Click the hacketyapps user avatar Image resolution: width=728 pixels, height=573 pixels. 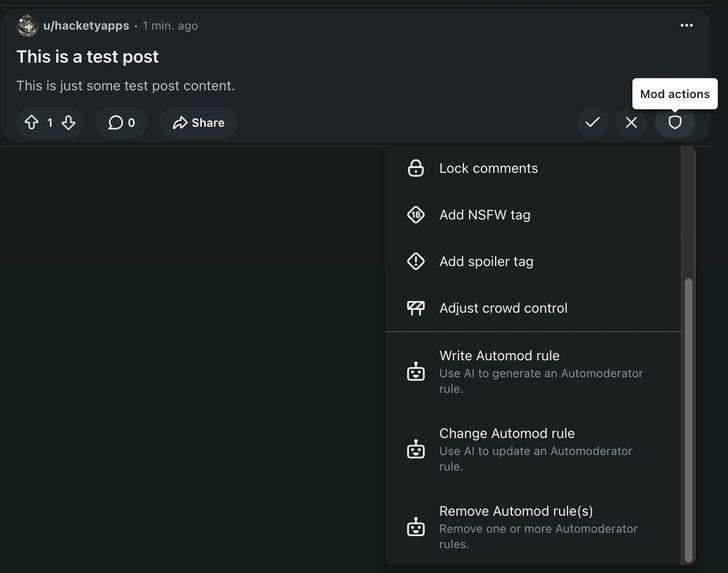[27, 26]
